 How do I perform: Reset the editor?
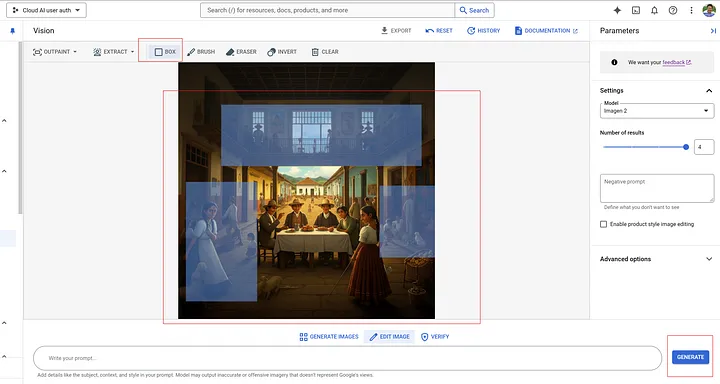pos(439,31)
